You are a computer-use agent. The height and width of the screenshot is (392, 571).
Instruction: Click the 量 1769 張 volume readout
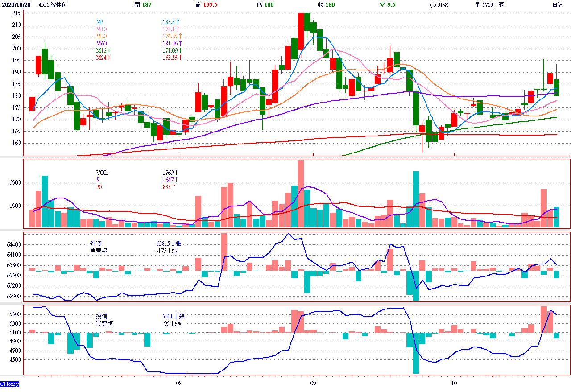click(489, 5)
